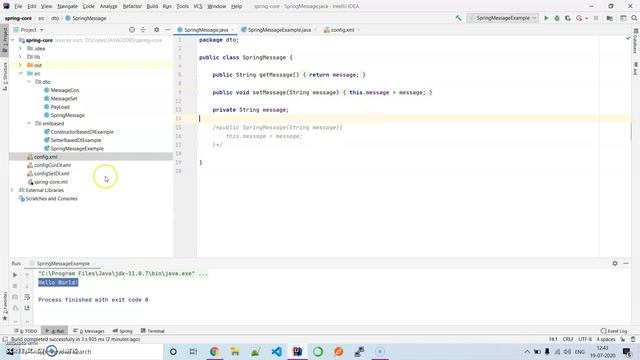Switch to the SpringMessageExample.java editor tab
The width and height of the screenshot is (640, 360).
pos(279,30)
